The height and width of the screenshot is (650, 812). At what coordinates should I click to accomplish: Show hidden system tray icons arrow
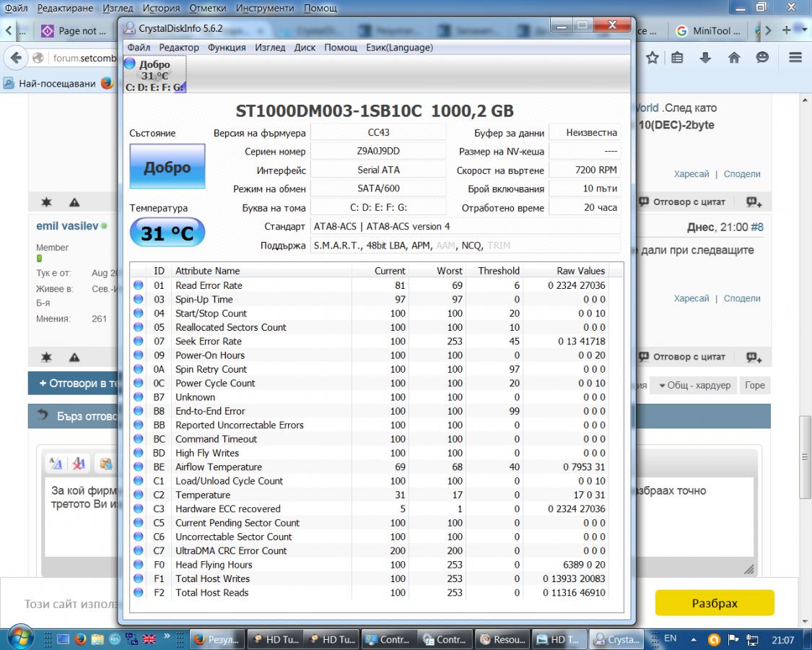[694, 640]
